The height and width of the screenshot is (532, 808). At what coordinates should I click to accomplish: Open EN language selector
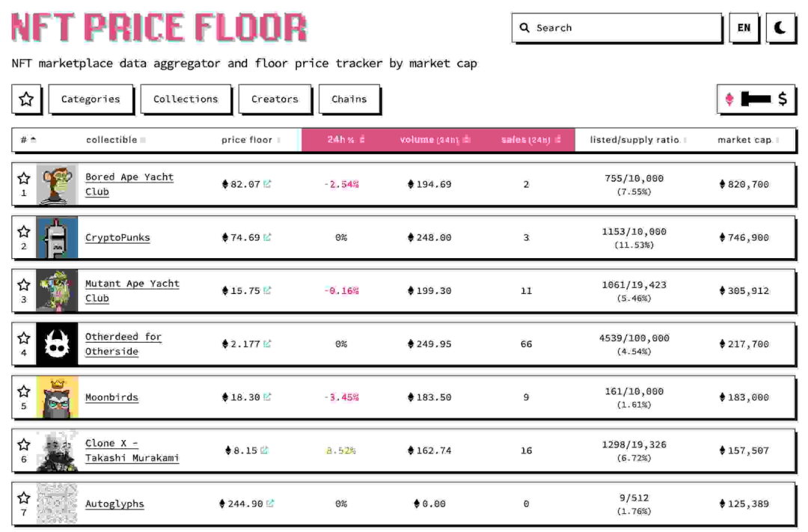(744, 28)
